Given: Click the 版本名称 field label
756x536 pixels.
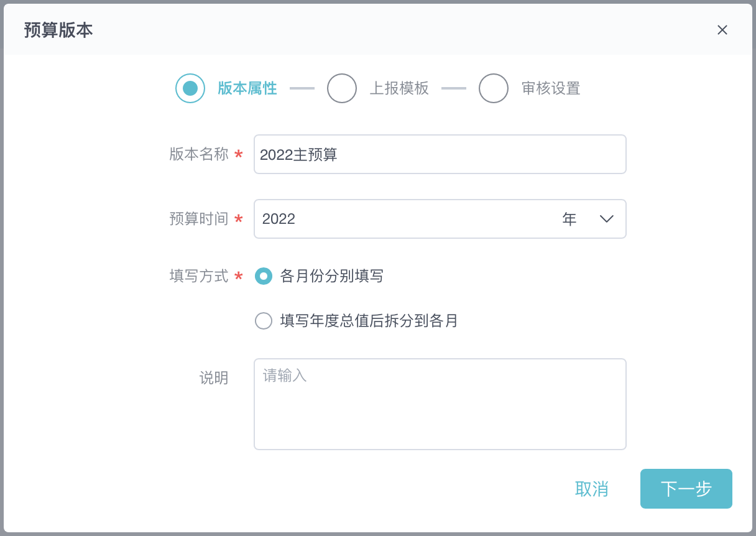Looking at the screenshot, I should [199, 154].
